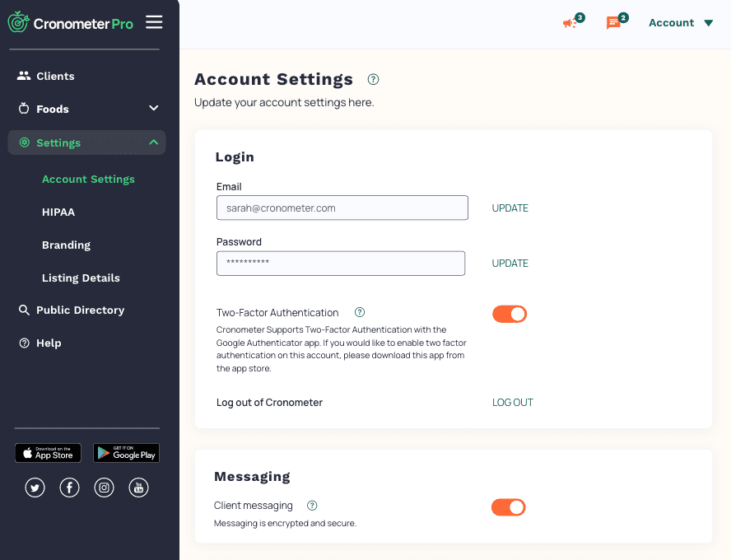
Task: Collapse the Settings section chevron
Action: coord(154,142)
